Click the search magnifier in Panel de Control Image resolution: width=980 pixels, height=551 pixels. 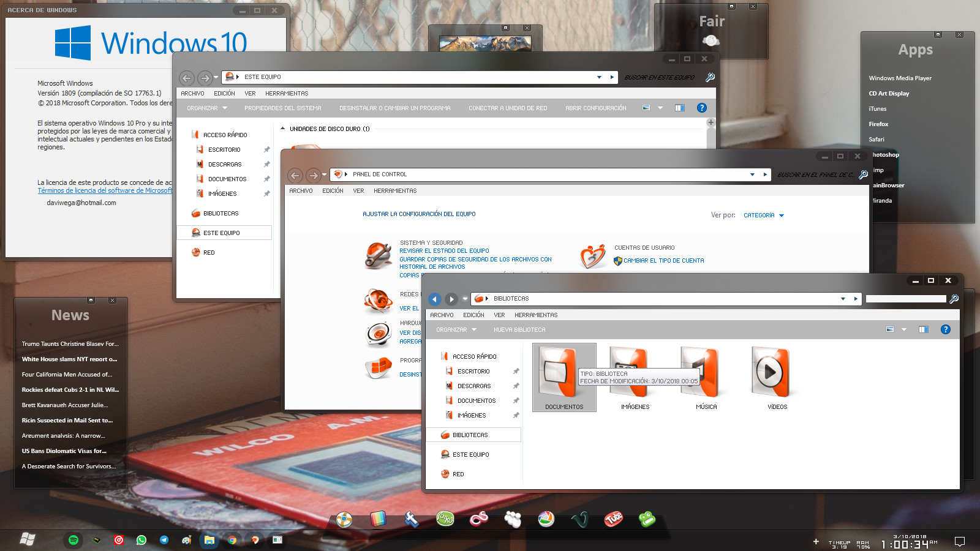pyautogui.click(x=863, y=174)
